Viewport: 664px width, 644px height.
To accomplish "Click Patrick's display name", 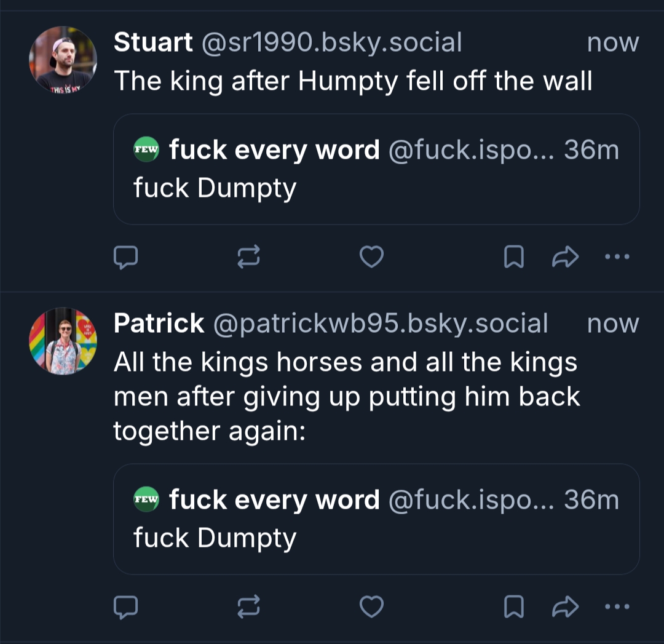I will tap(159, 324).
